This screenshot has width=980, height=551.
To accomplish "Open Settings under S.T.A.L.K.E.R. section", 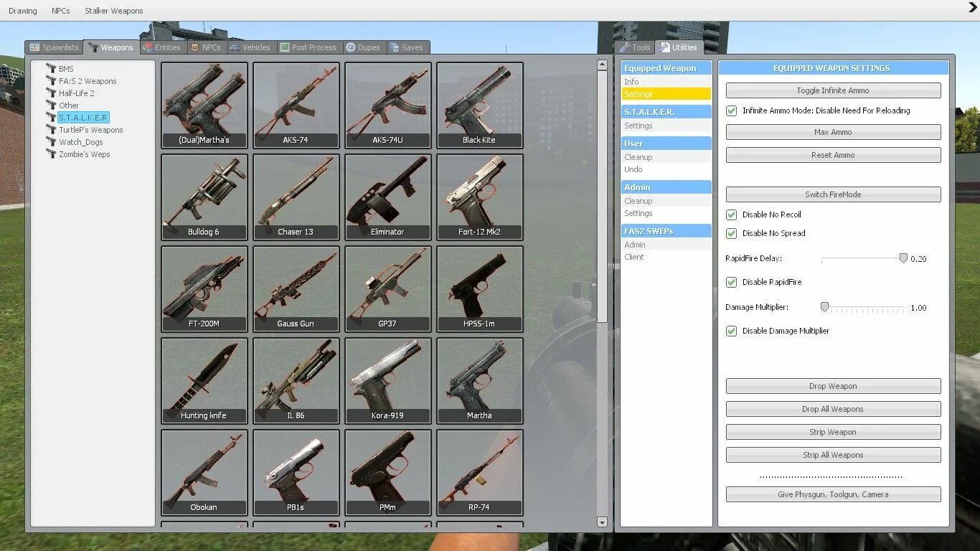I will pyautogui.click(x=666, y=126).
